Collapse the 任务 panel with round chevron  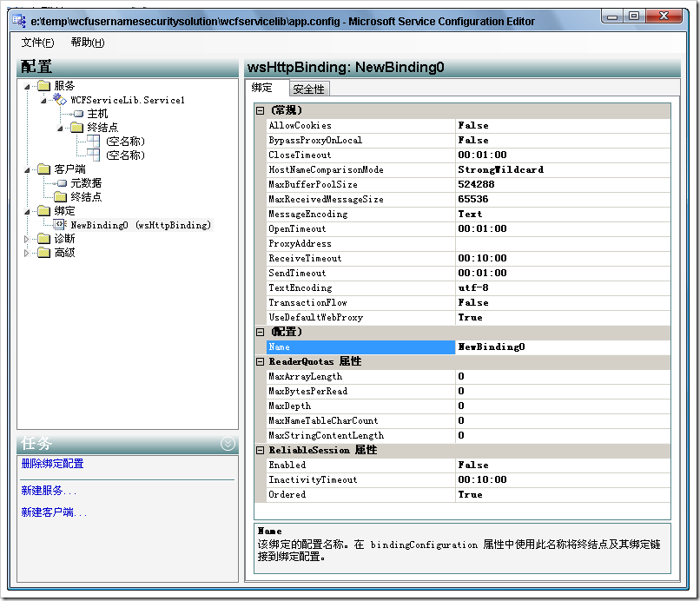click(228, 444)
